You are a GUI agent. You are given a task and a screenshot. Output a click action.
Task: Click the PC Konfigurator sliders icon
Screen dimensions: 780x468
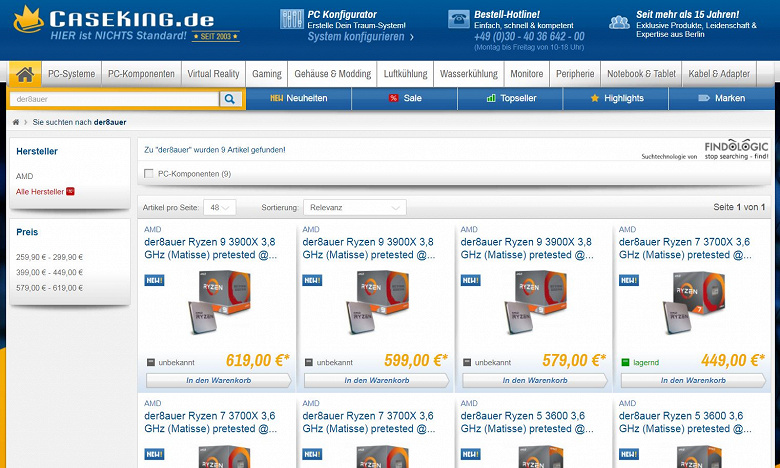point(292,19)
